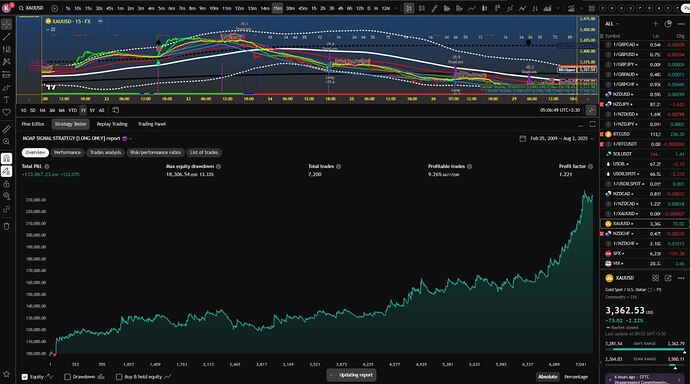The image size is (690, 384).
Task: Select the Line chart style icon
Action: click(x=472, y=8)
